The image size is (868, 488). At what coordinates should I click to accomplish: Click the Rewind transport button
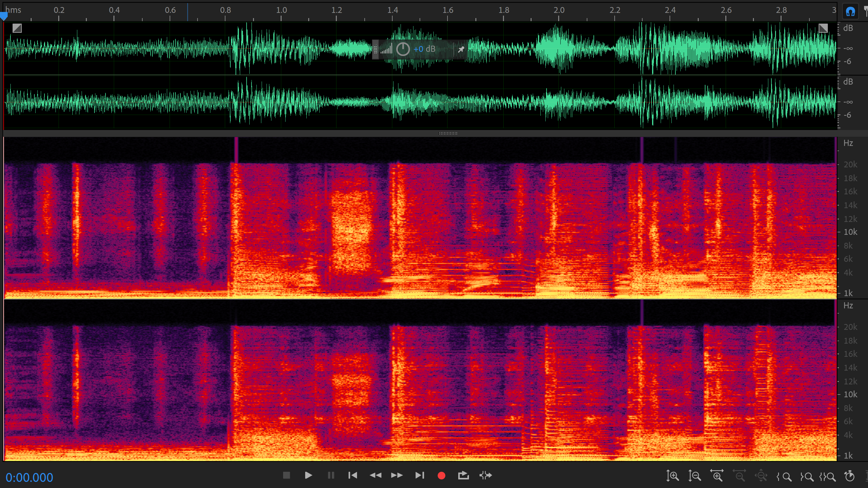tap(375, 475)
